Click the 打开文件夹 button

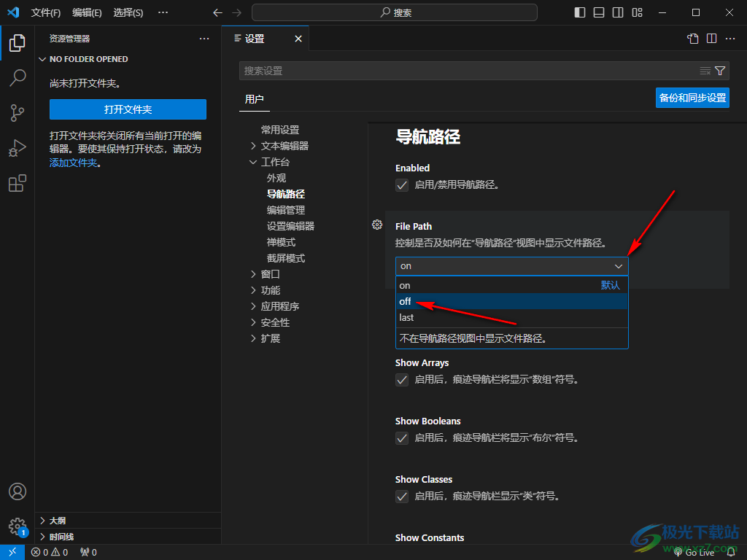point(128,109)
